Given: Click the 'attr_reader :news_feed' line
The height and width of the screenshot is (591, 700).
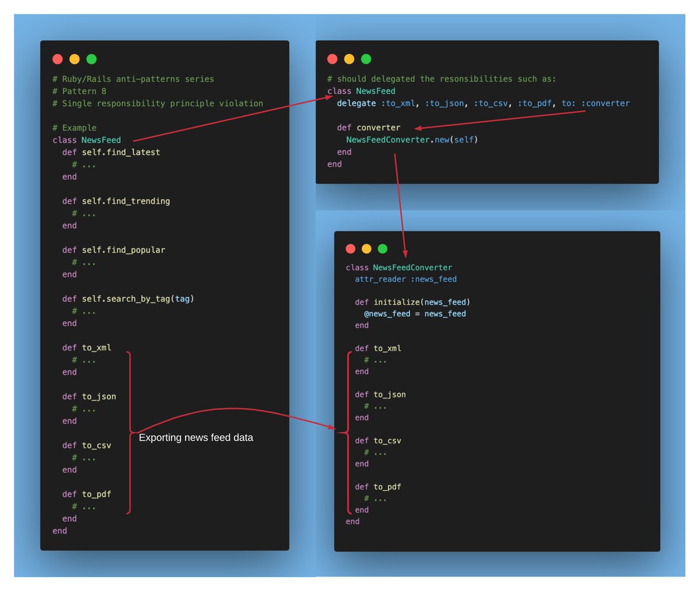Looking at the screenshot, I should pyautogui.click(x=406, y=279).
